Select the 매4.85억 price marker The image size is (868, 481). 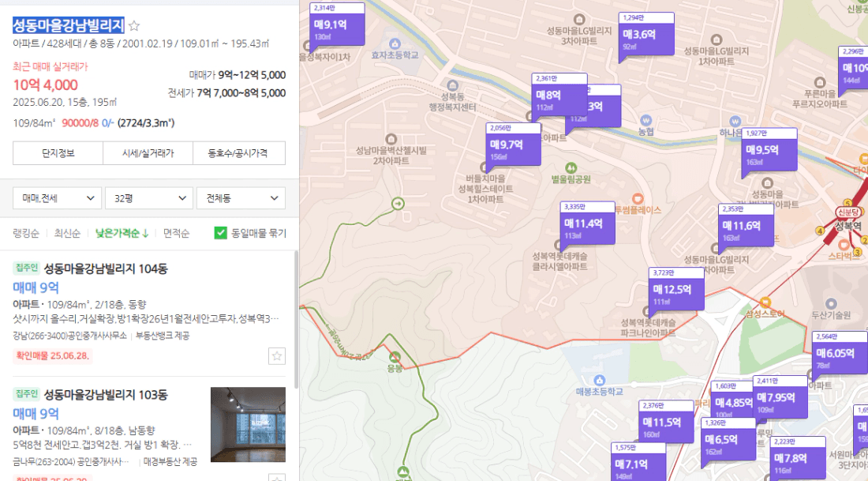coord(731,400)
